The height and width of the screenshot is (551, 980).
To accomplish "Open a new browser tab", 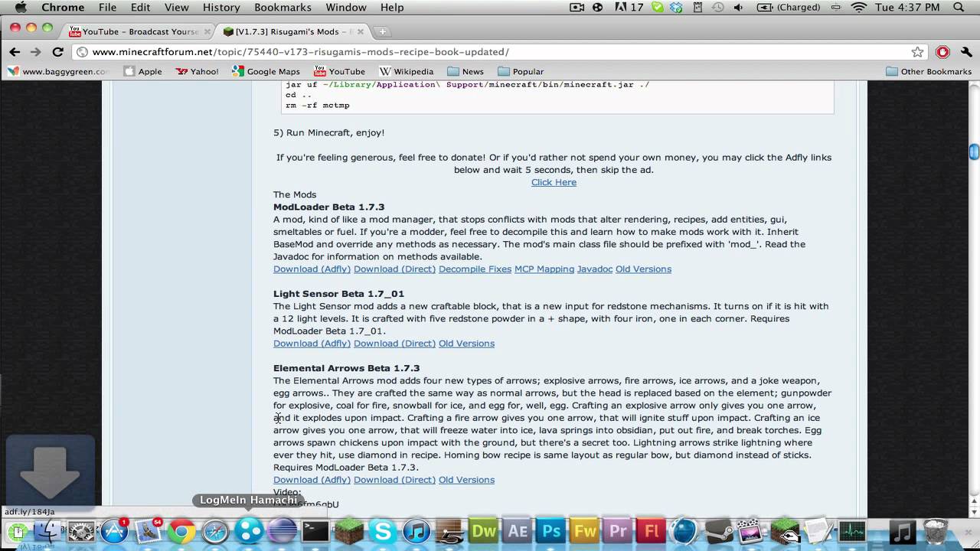I will (x=382, y=31).
